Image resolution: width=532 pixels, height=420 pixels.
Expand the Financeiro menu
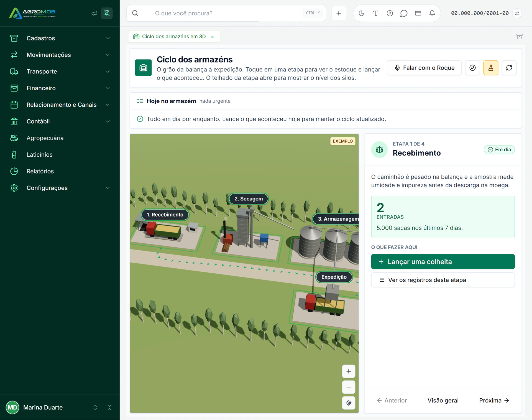pyautogui.click(x=60, y=88)
